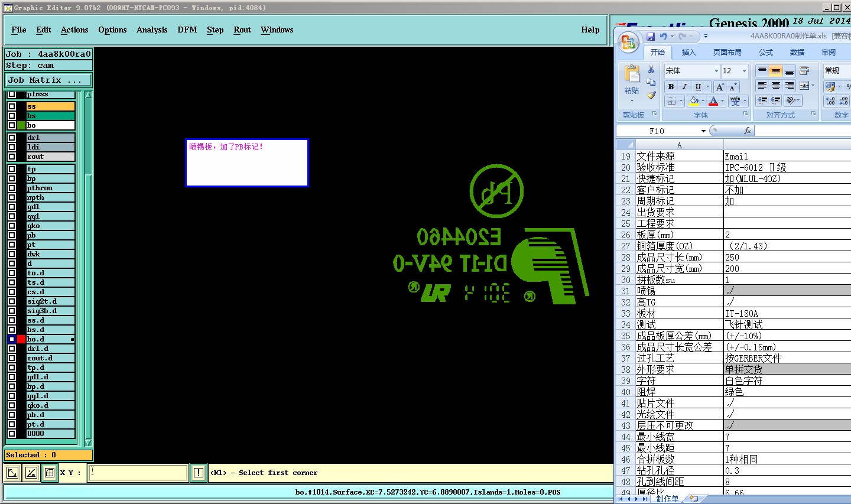Click the first coordinate mode icon at bottom-left

(x=12, y=473)
